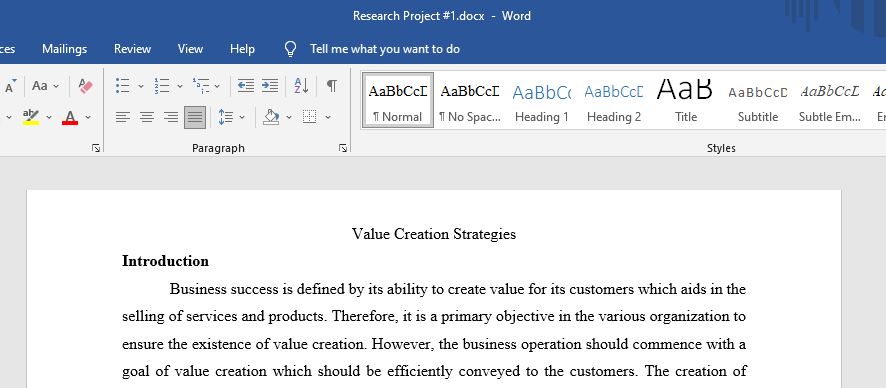Apply bullet list formatting
This screenshot has width=886, height=388.
coord(123,86)
